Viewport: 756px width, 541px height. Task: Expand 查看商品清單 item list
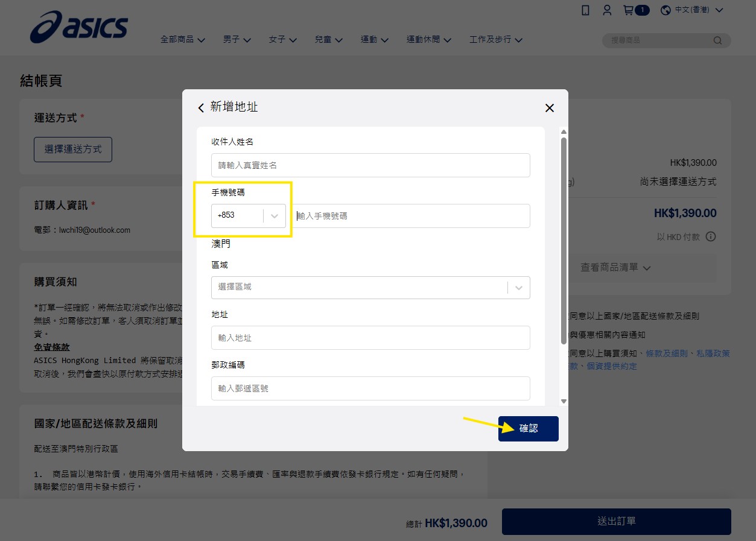pos(615,267)
